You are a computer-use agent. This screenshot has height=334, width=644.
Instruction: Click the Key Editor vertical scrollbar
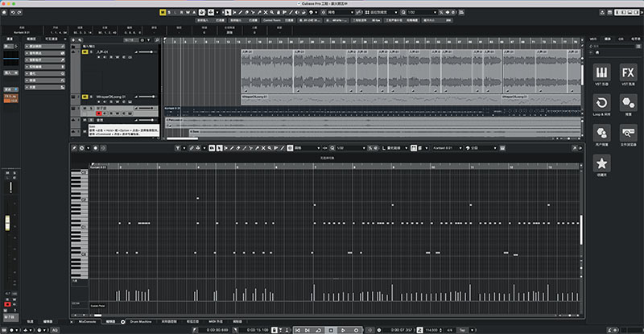(x=581, y=230)
